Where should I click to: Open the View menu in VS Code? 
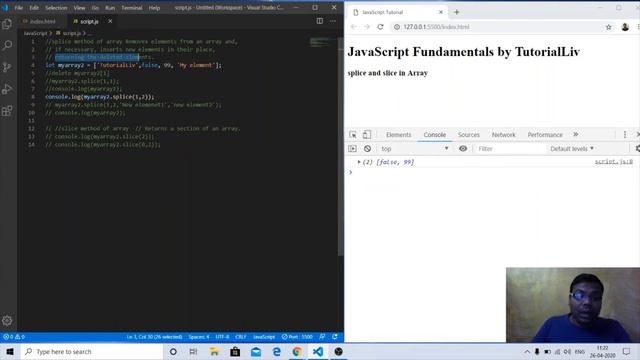79,8
